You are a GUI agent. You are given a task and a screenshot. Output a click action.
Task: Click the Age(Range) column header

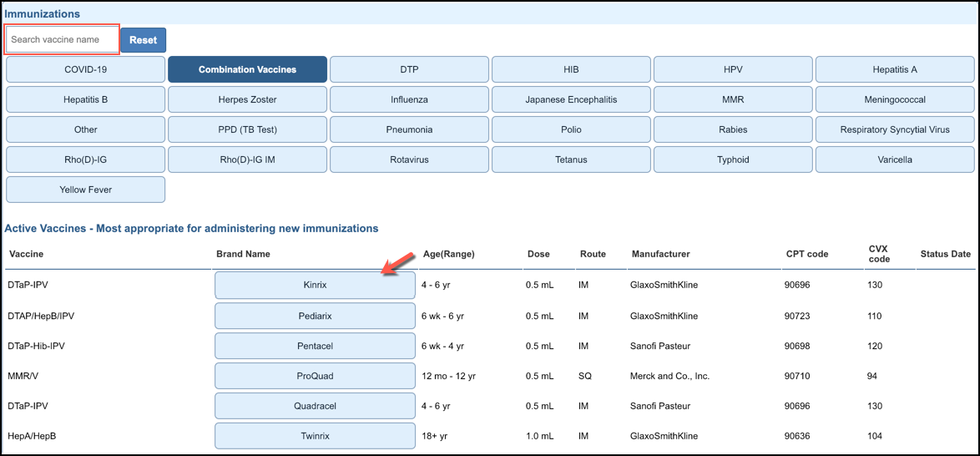point(449,254)
